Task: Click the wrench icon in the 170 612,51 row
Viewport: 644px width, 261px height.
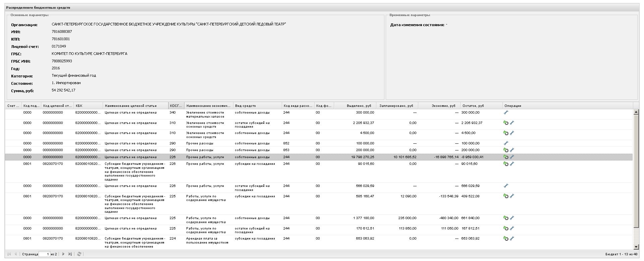Action: tap(512, 228)
